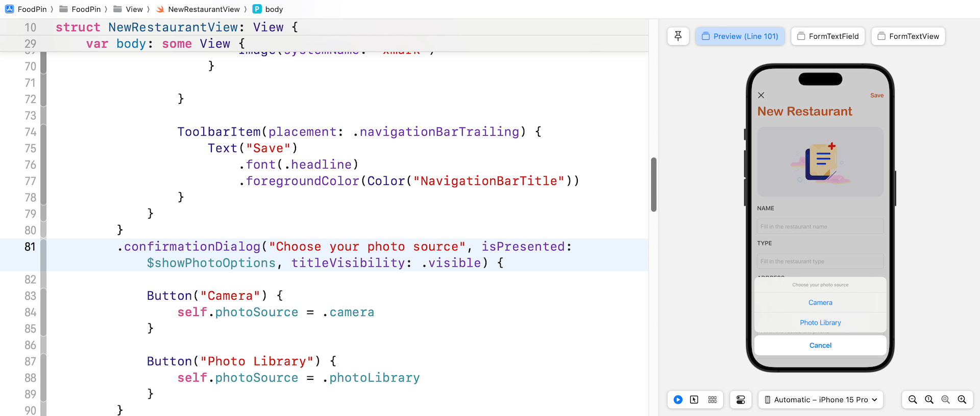Pin the preview with the pin icon
Screen dimensions: 980x416
(678, 36)
